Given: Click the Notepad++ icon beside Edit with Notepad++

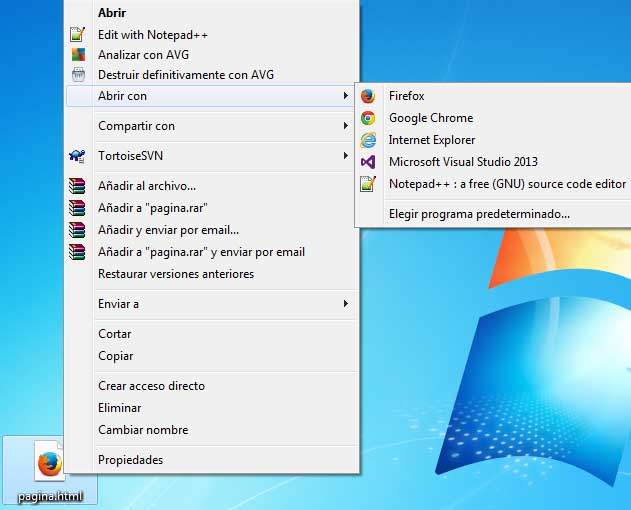Looking at the screenshot, I should click(77, 35).
